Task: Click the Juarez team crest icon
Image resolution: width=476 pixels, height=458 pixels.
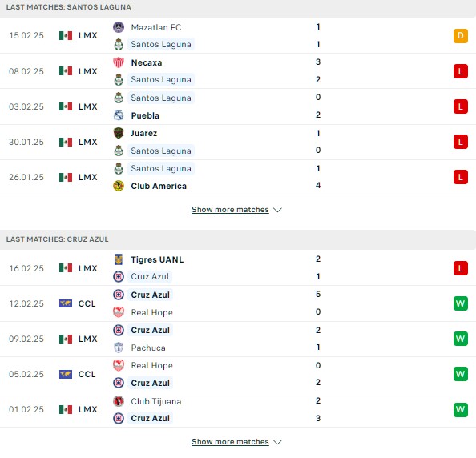Action: click(x=119, y=133)
